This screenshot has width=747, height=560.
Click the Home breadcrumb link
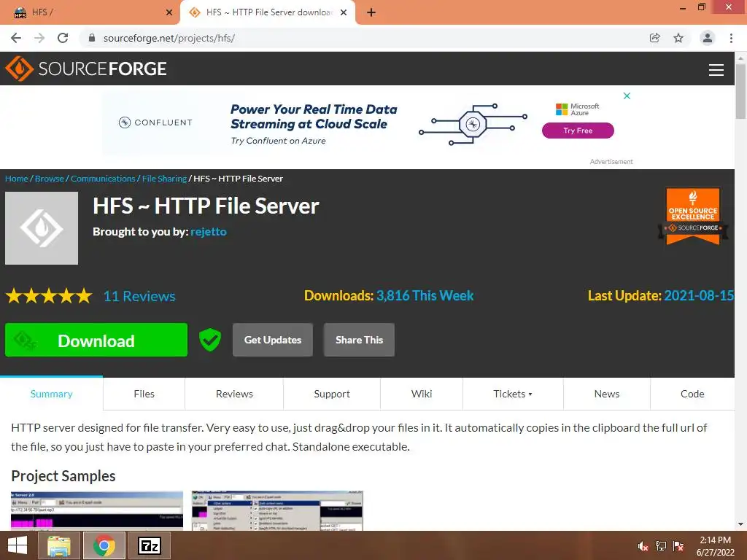(x=17, y=179)
